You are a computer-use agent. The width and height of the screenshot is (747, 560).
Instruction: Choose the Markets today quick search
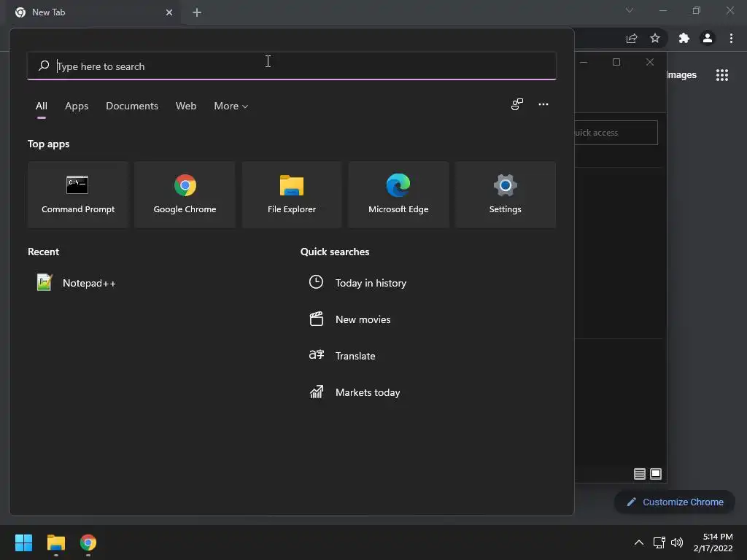[355, 392]
